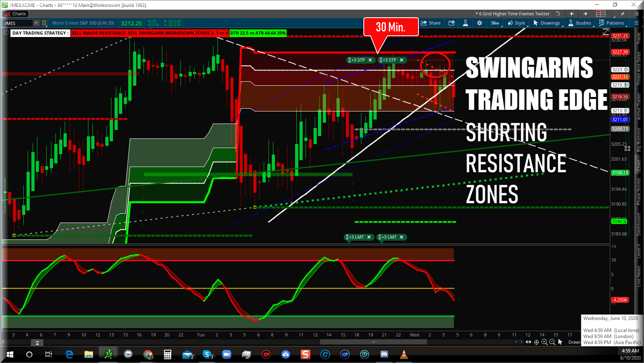Open the Charts tab
Viewport: 644px width, 363px height.
click(x=15, y=14)
